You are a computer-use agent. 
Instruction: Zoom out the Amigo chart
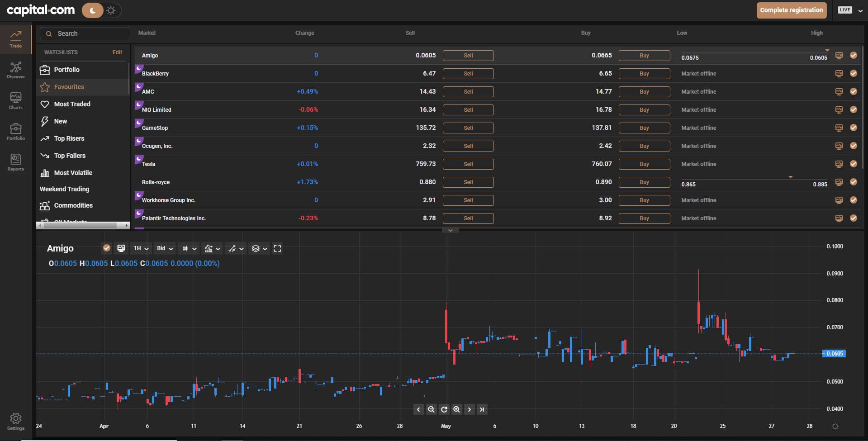point(431,409)
